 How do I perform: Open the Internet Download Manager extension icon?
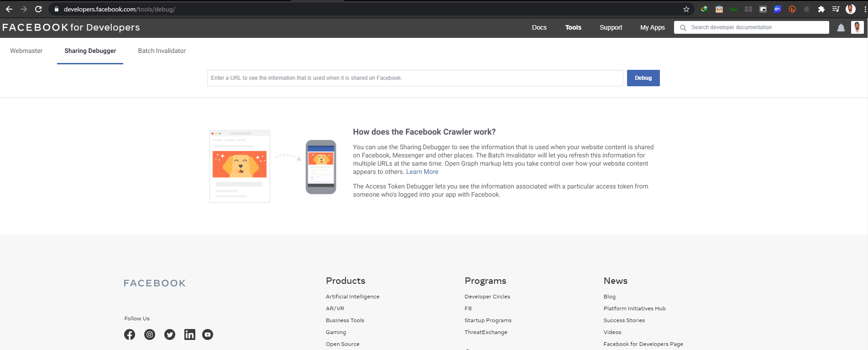[x=705, y=9]
